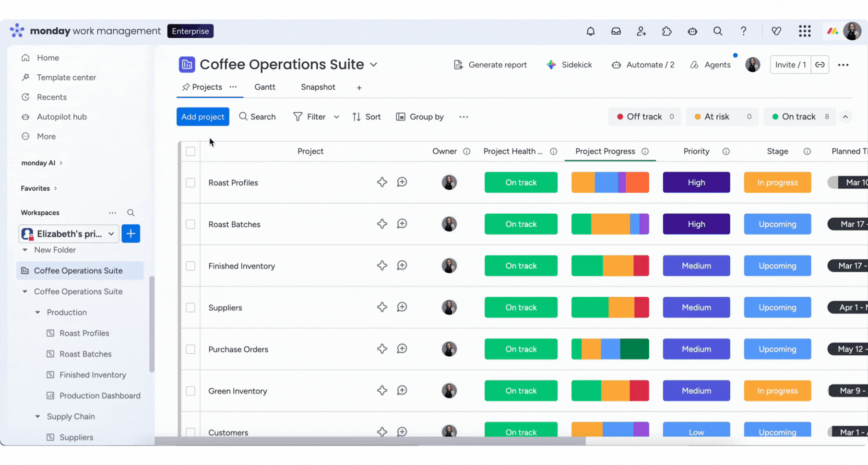The image size is (868, 465).
Task: Check the Roast Batches row checkbox
Action: (x=190, y=224)
